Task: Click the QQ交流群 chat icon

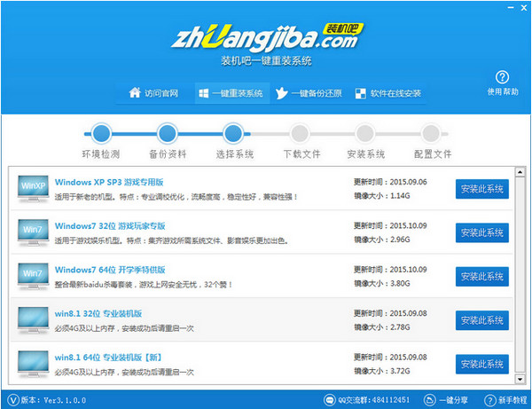Action: click(x=331, y=400)
